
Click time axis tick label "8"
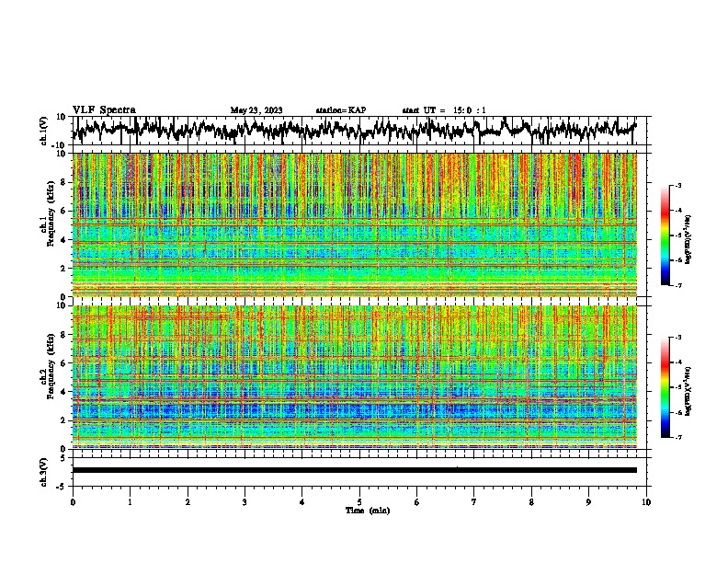click(531, 502)
